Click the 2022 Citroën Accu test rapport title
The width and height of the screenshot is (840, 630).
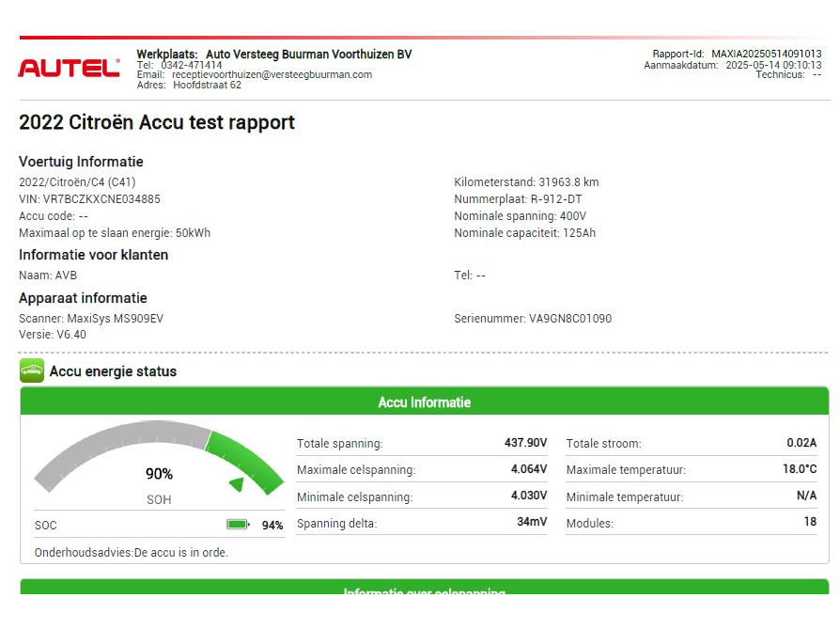(x=157, y=122)
